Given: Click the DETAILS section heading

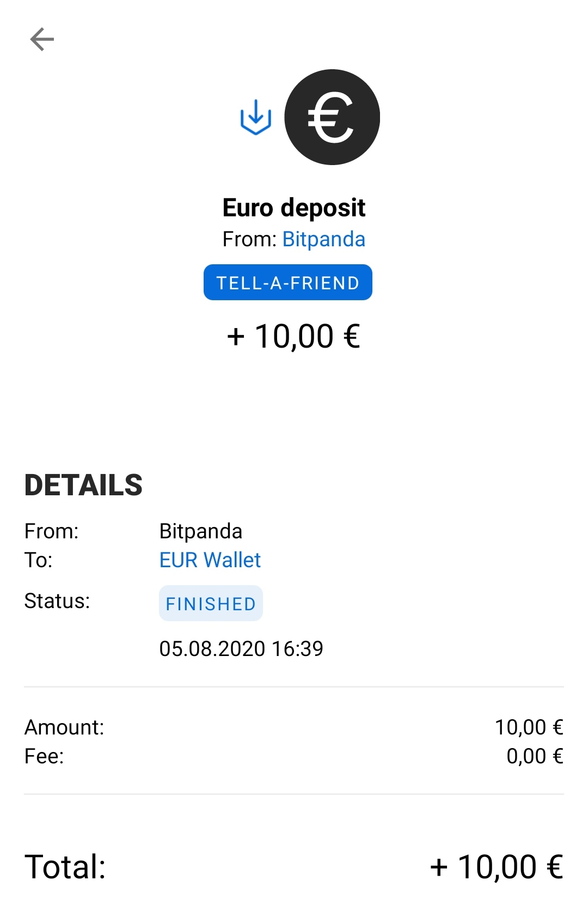Looking at the screenshot, I should pos(83,485).
